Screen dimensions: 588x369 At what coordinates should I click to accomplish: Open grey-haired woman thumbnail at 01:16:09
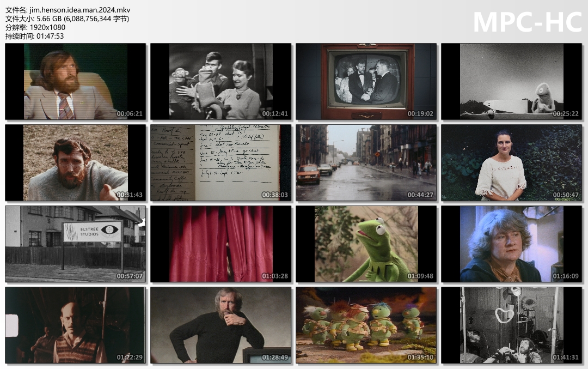[x=511, y=244]
